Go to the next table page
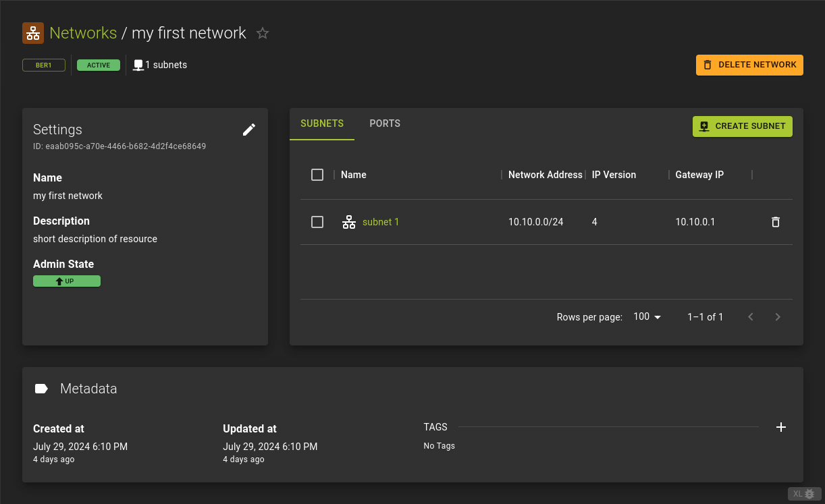Screen dimensions: 825x504 coord(778,317)
